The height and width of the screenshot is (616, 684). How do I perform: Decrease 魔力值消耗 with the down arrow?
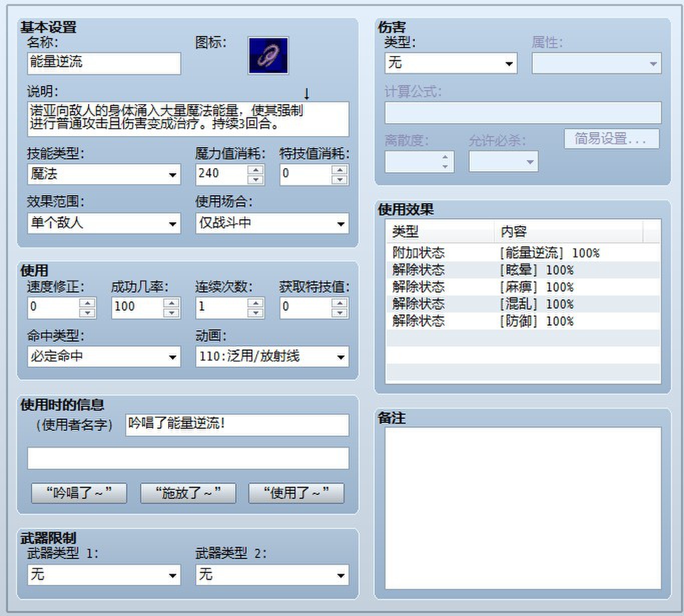coord(255,180)
